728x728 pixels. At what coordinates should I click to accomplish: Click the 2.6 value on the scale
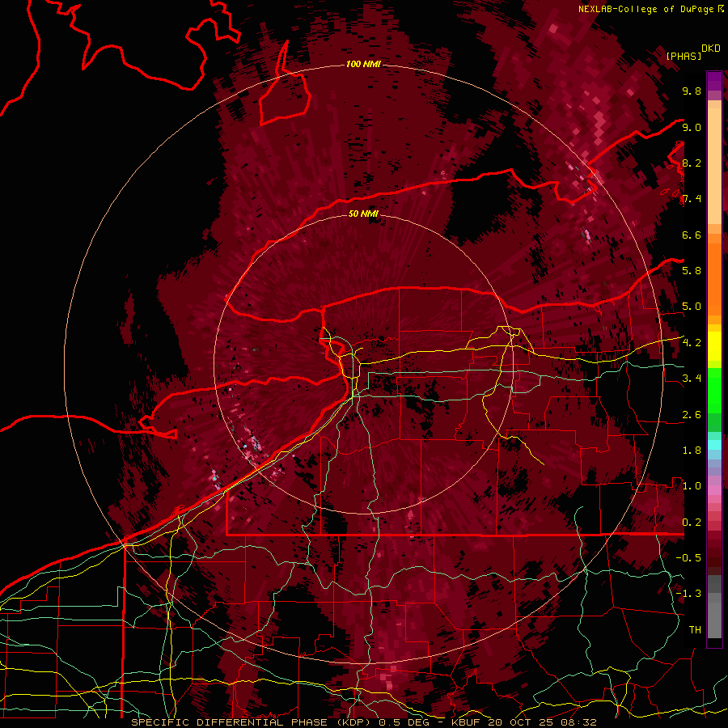click(692, 415)
